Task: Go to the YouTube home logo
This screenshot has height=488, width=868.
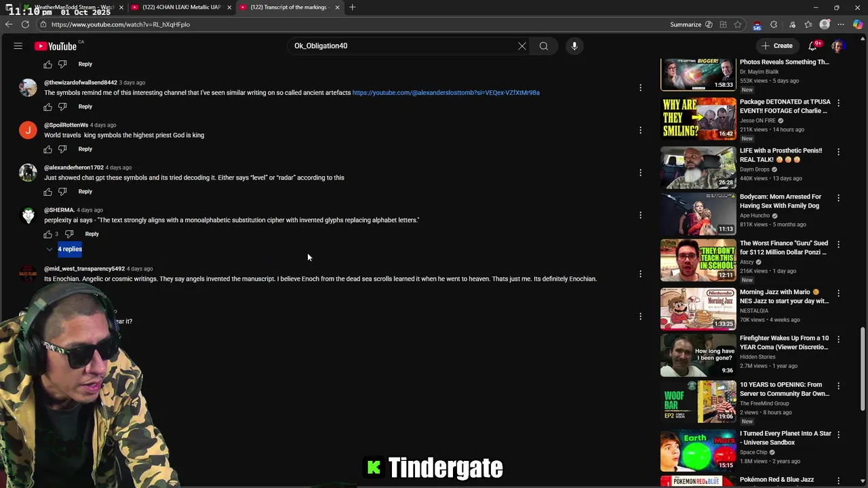Action: [x=56, y=46]
